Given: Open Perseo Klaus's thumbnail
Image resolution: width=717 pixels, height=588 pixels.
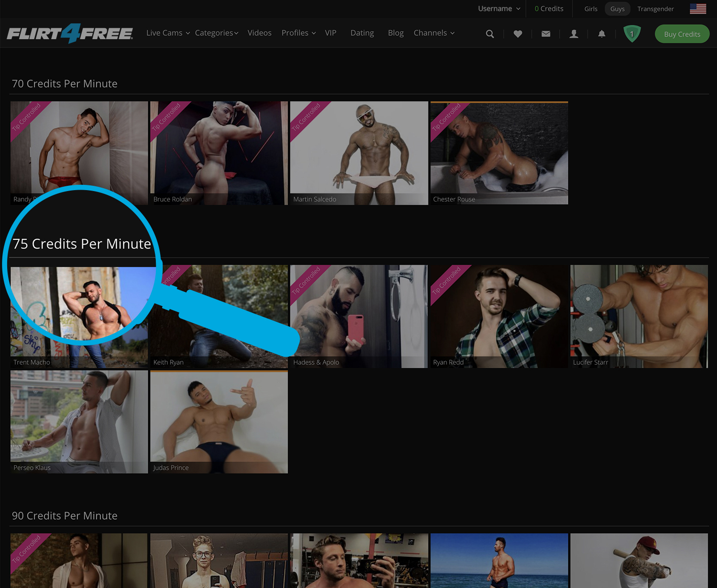Looking at the screenshot, I should click(x=79, y=422).
